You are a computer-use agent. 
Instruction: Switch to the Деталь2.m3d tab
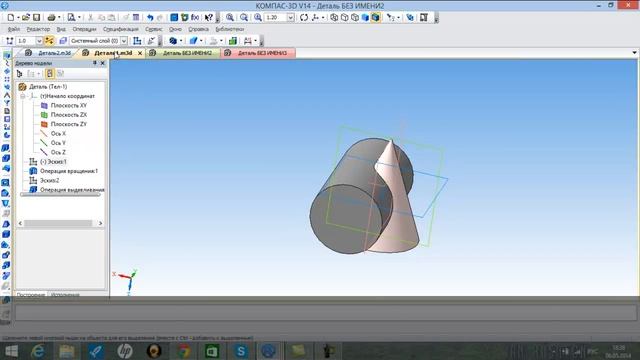click(x=49, y=53)
